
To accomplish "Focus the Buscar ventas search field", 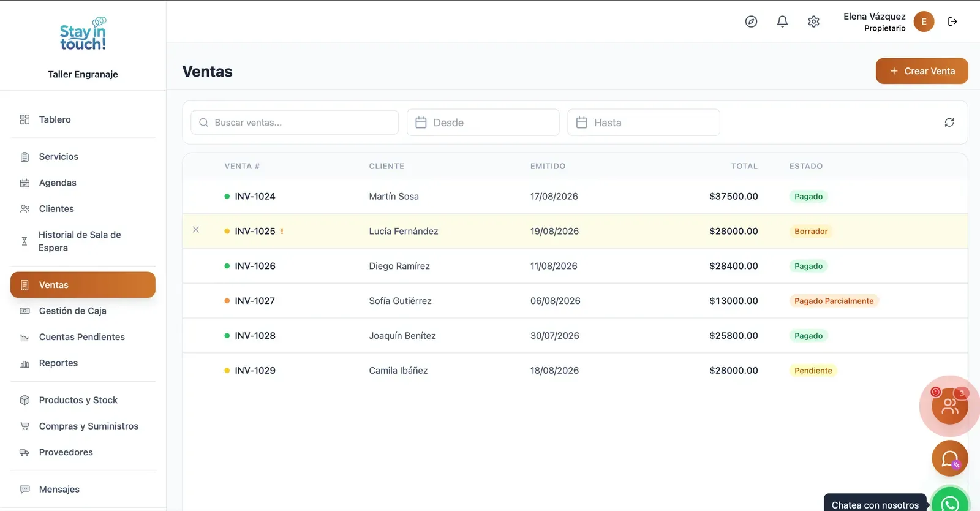I will 295,123.
